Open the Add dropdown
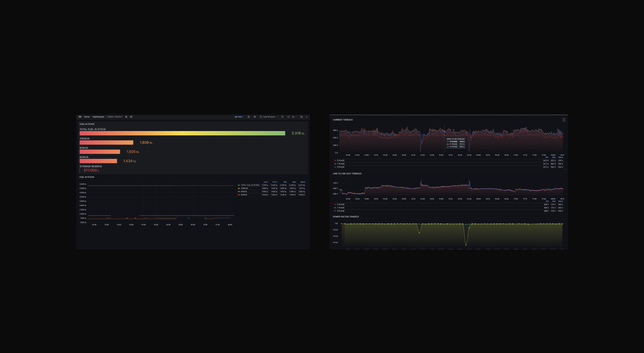 (x=239, y=117)
